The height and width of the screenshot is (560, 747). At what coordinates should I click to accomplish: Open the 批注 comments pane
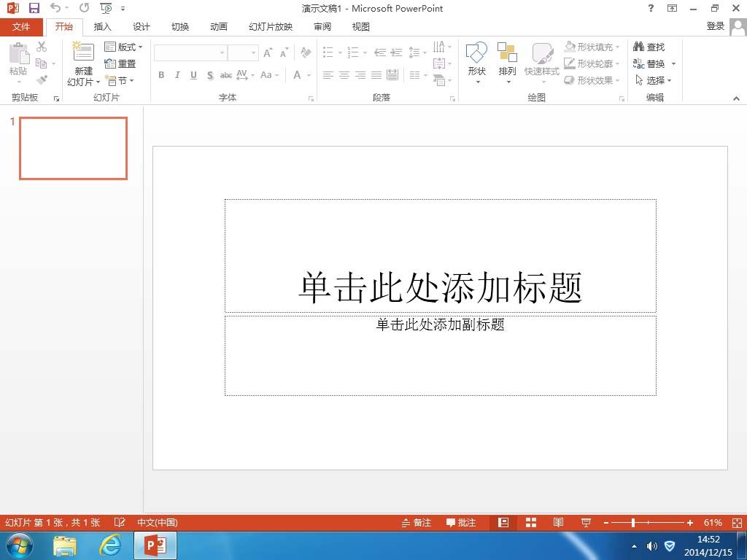click(x=461, y=522)
